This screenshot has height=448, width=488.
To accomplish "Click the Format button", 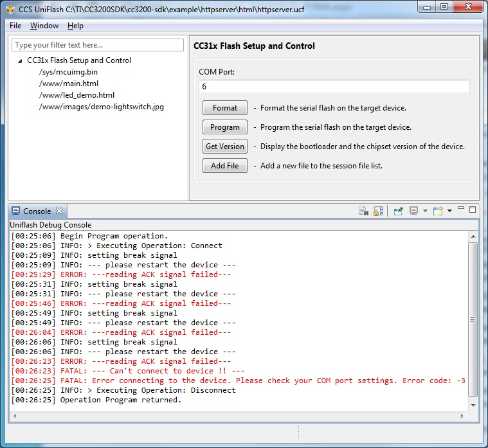I will pyautogui.click(x=224, y=107).
